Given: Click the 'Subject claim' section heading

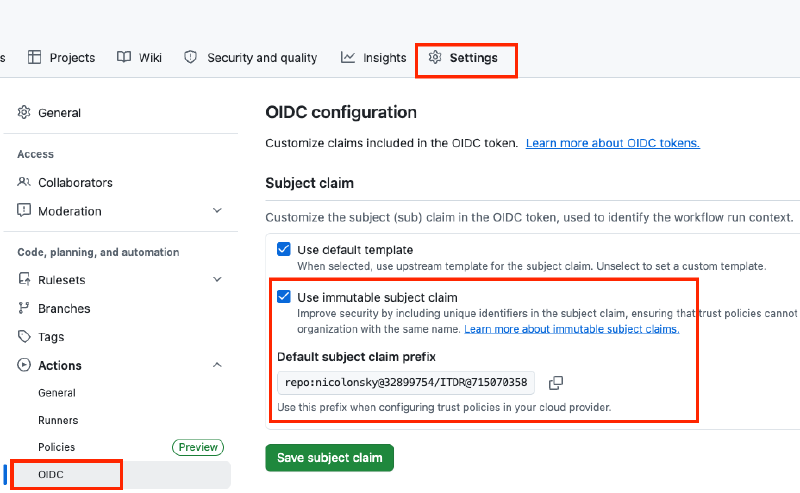Looking at the screenshot, I should (x=309, y=183).
